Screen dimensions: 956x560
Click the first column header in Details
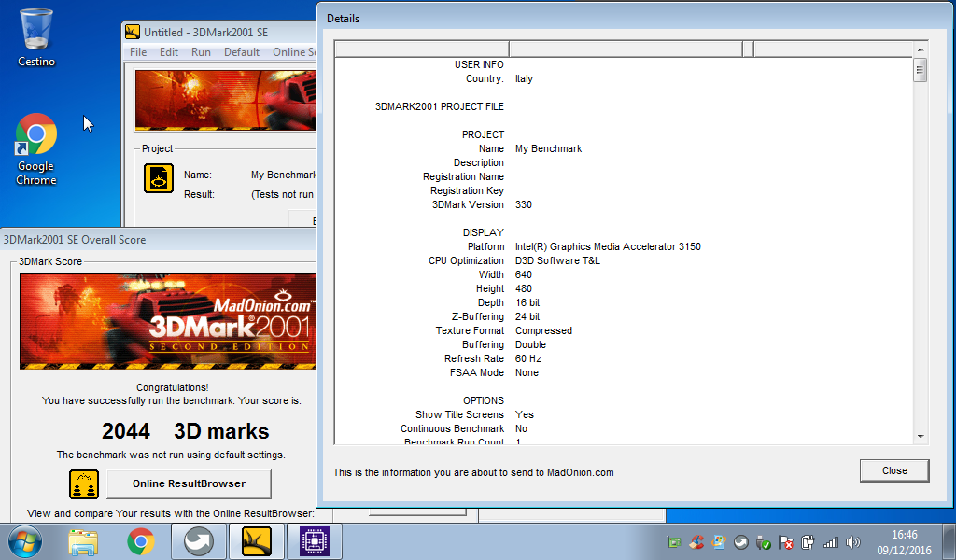(422, 49)
